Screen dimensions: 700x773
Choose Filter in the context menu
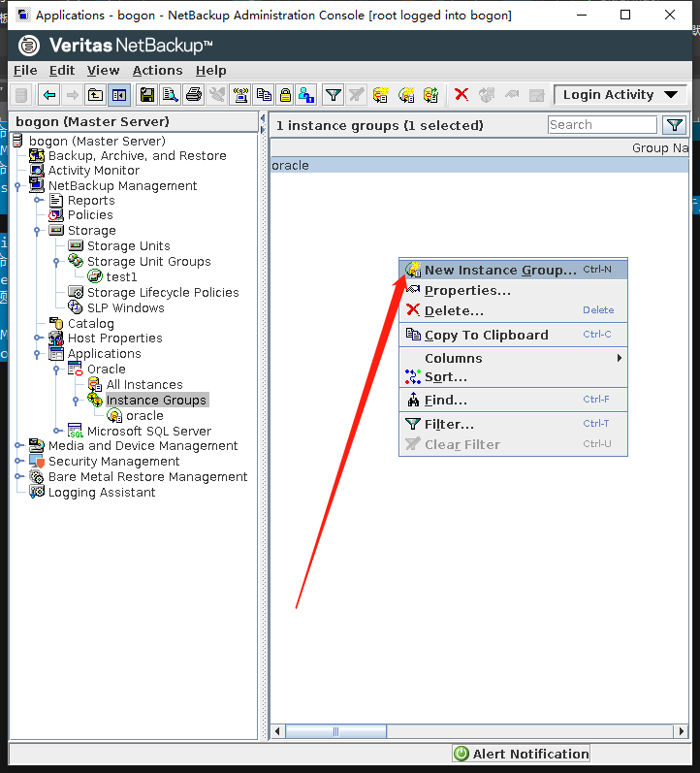tap(513, 424)
